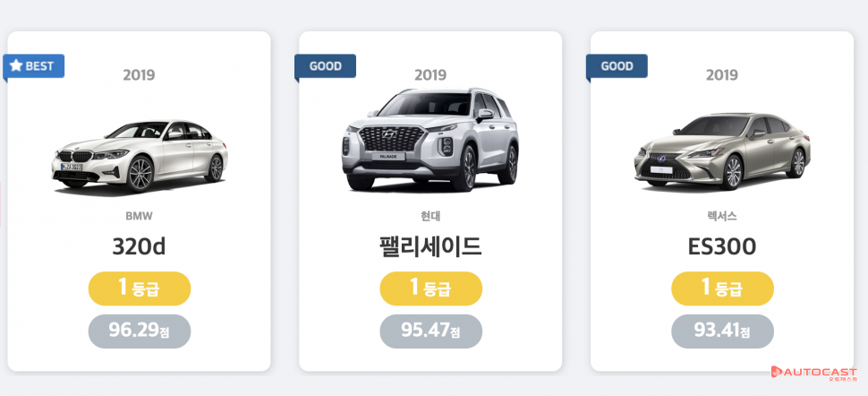
Task: Click the BMW brand label
Action: (139, 216)
